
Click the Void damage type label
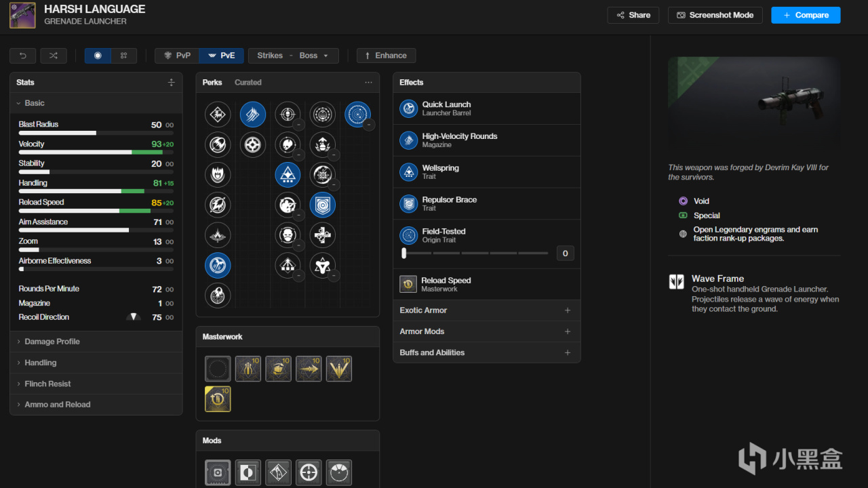coord(701,201)
